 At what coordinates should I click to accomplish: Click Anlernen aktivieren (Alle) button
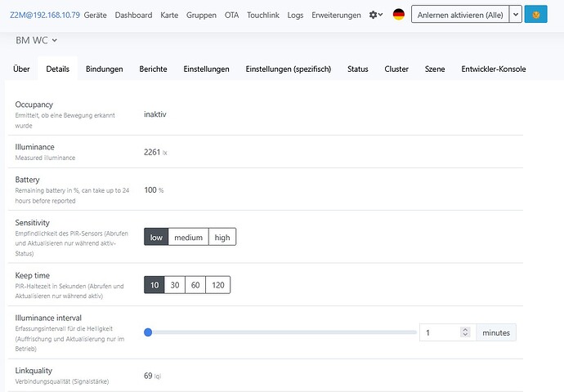[x=460, y=15]
